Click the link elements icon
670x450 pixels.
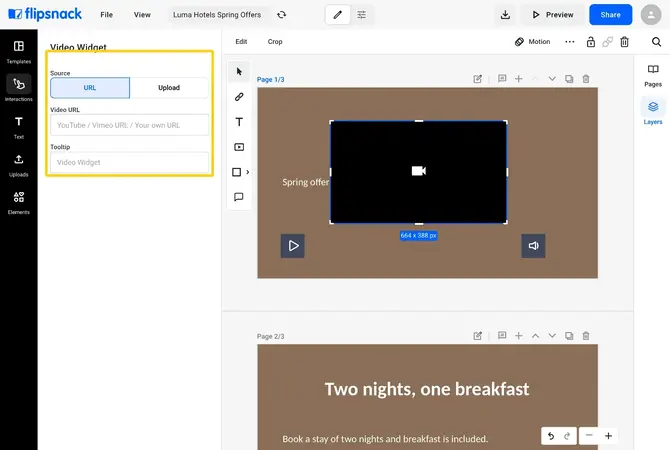tap(607, 41)
